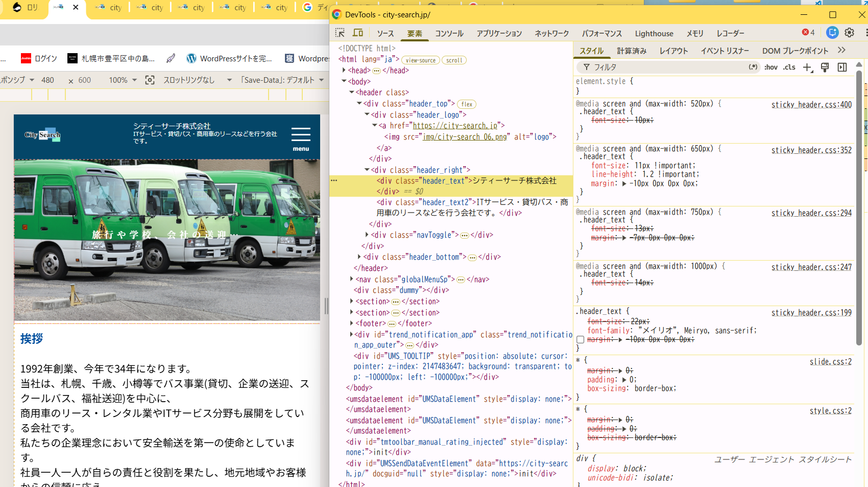The width and height of the screenshot is (868, 487).
Task: Switch to the ロリ browser tab
Action: [25, 7]
